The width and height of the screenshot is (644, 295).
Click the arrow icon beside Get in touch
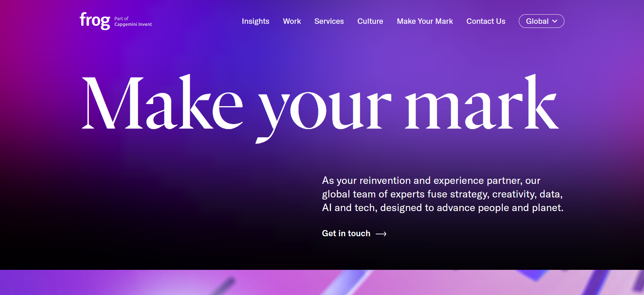[x=381, y=234]
